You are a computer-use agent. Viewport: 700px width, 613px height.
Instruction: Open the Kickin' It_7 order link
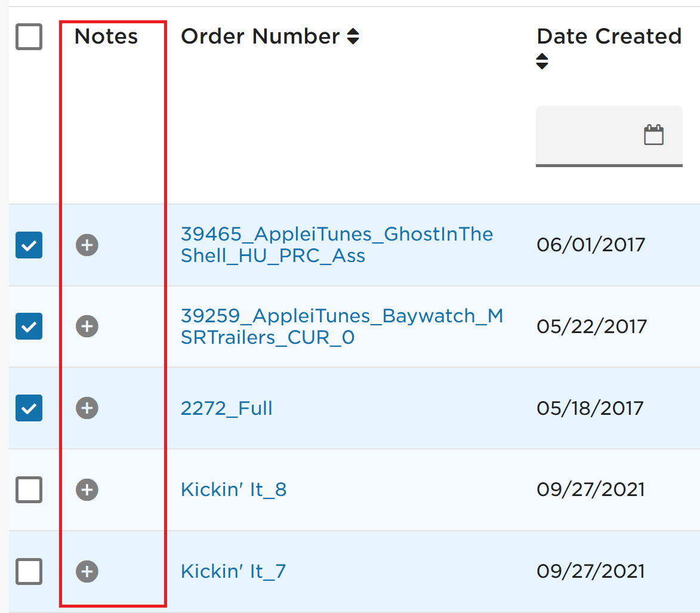tap(233, 571)
